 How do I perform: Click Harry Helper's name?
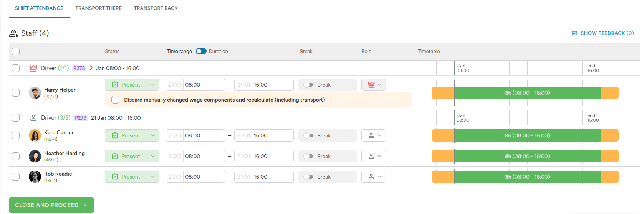pyautogui.click(x=60, y=90)
